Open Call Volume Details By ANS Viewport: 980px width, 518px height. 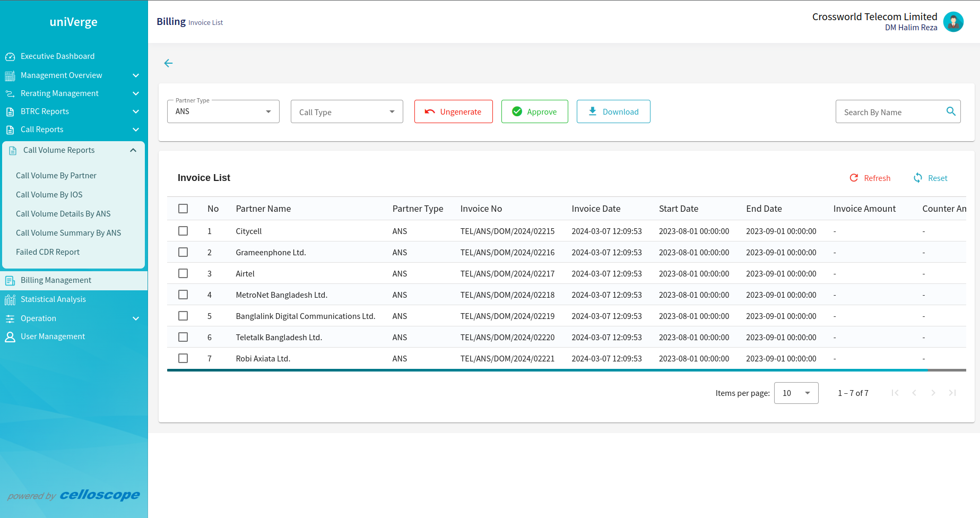(x=63, y=214)
